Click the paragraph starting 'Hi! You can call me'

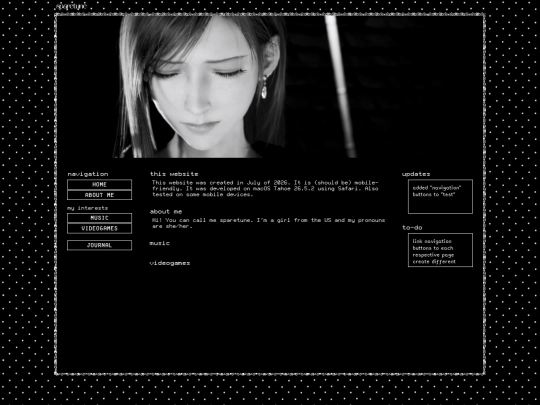[269, 223]
